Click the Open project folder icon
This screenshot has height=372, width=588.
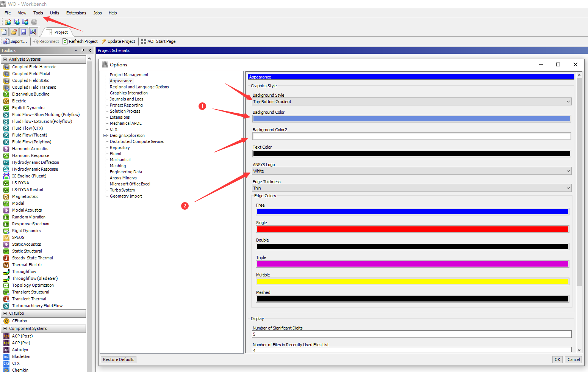coord(14,32)
